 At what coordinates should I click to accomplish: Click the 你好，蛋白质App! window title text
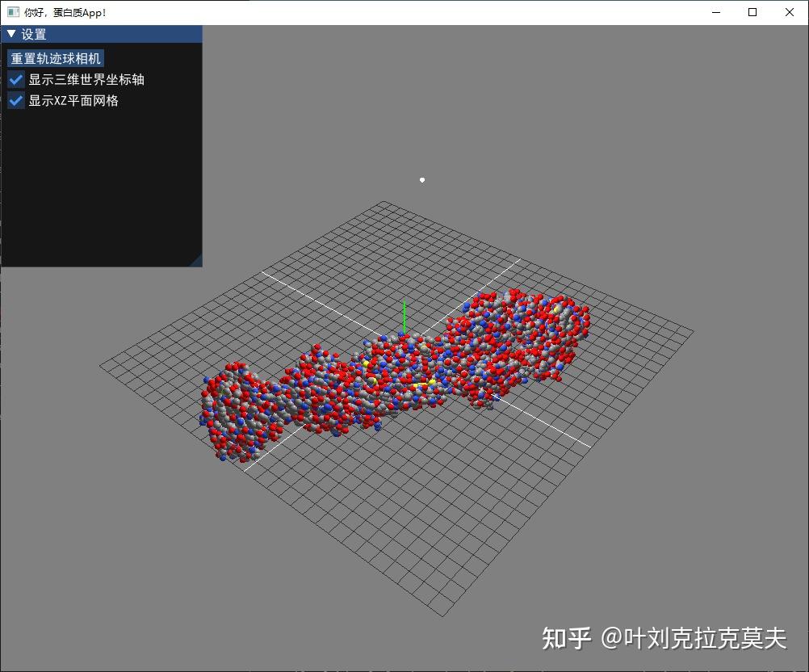click(65, 12)
